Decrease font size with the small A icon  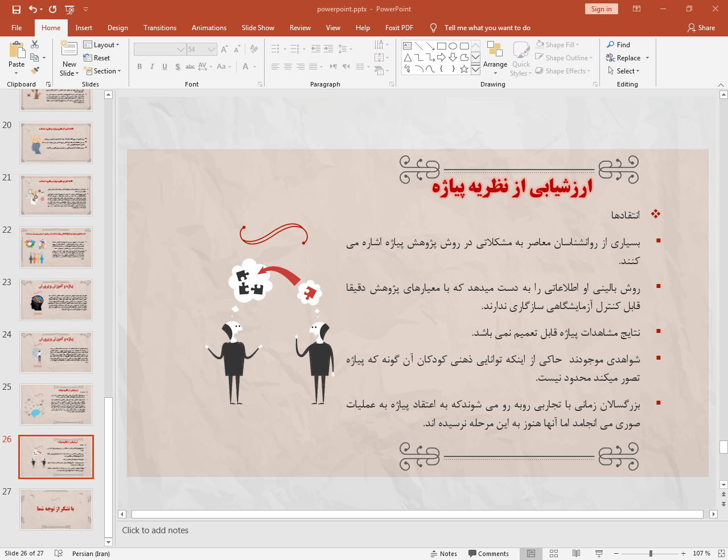[x=237, y=50]
